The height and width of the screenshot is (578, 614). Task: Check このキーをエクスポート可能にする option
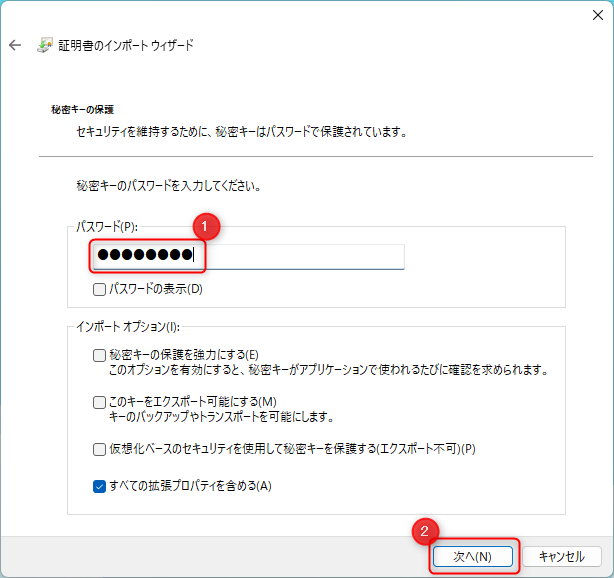[99, 402]
